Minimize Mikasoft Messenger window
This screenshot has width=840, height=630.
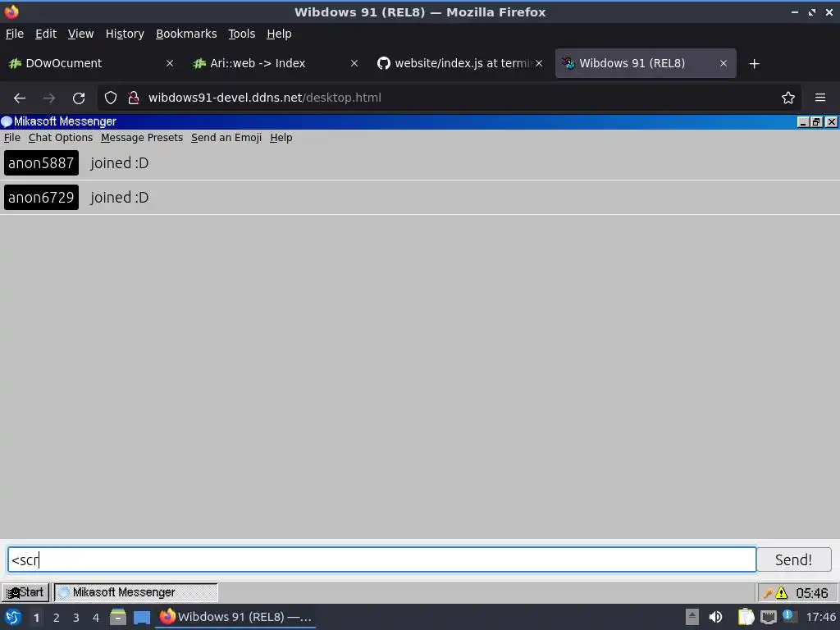tap(802, 122)
